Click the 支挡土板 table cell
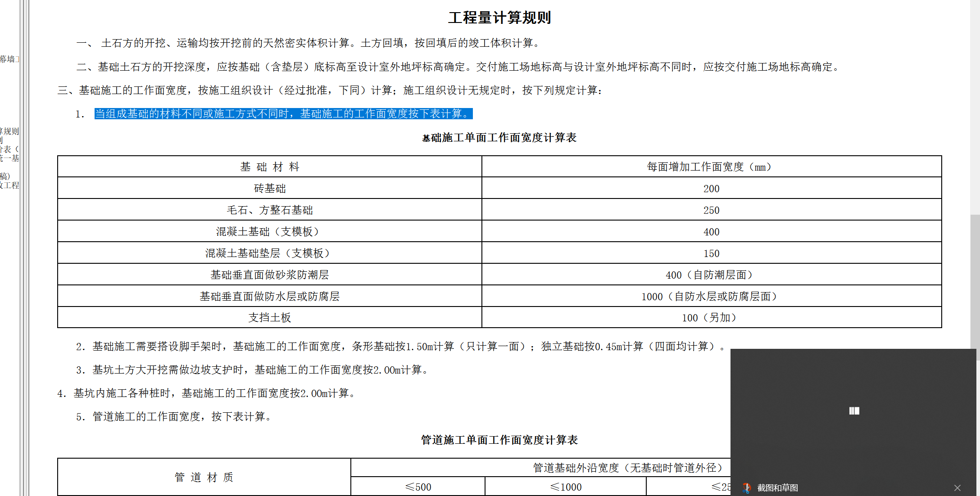 pos(270,318)
